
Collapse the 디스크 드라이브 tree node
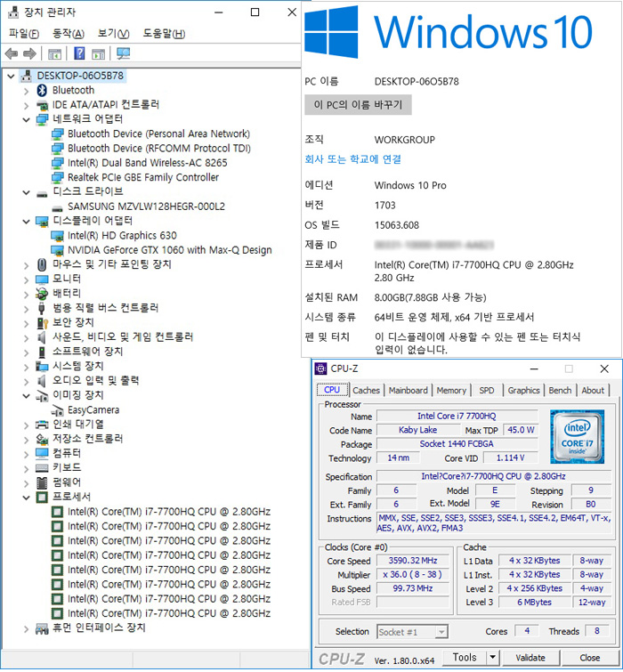[26, 193]
